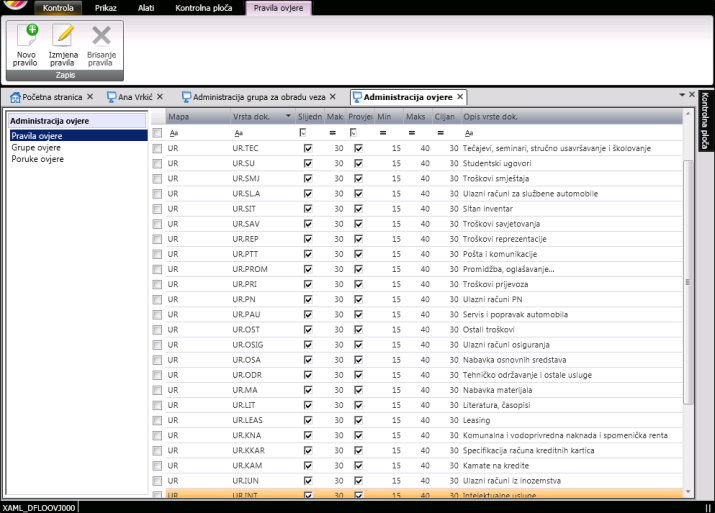Open the Mapa column filter operator
Image resolution: width=715 pixels, height=513 pixels.
click(173, 132)
